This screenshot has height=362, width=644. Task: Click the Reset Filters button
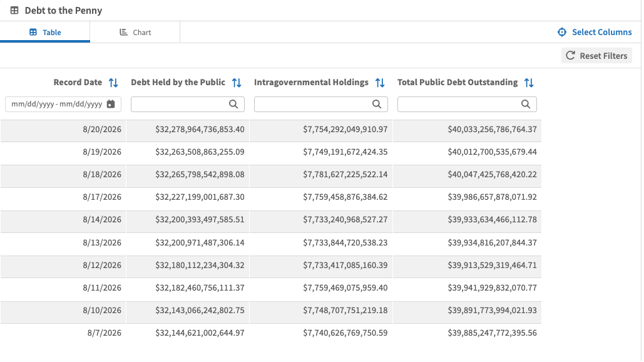(596, 56)
